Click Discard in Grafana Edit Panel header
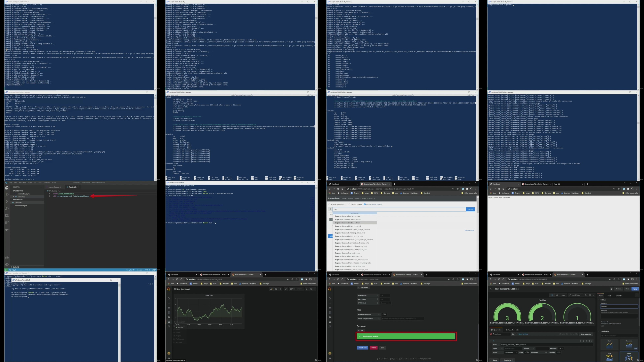The image size is (644, 362). (619, 289)
